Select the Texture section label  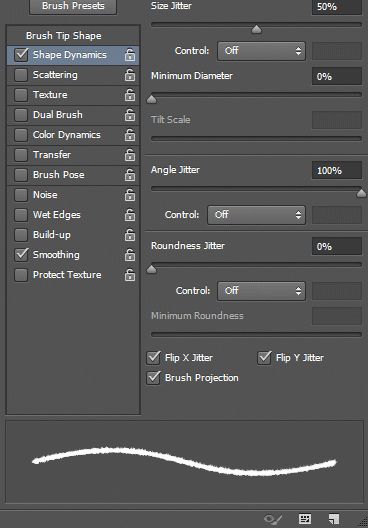(50, 95)
